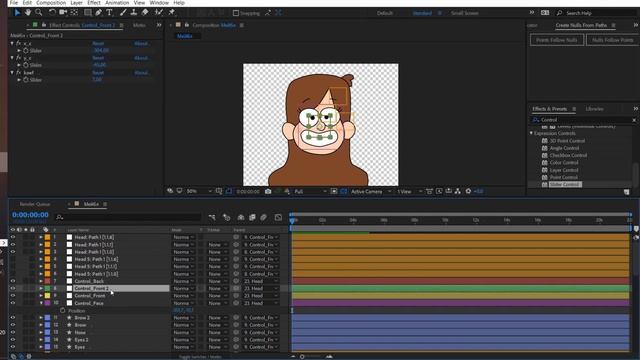Open the 50% magnification dropdown

(199, 191)
